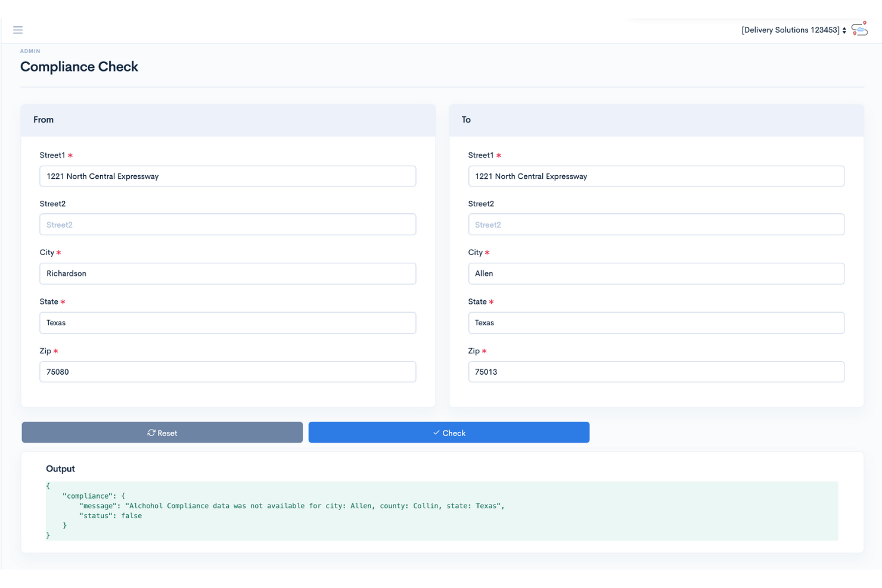
Task: Click the up-down sorter arrows next to Delivery Solutions
Action: click(844, 30)
